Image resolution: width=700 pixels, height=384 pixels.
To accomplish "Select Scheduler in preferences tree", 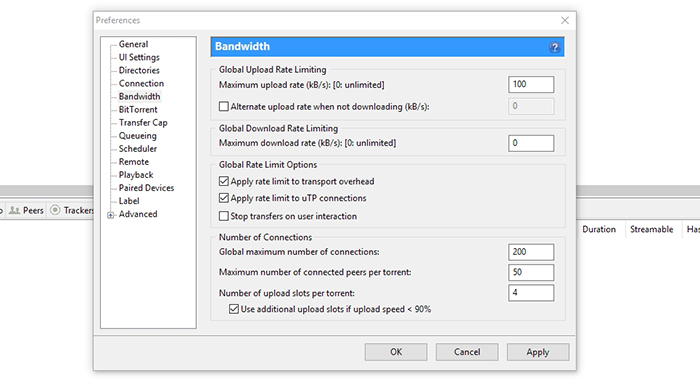I will 138,149.
